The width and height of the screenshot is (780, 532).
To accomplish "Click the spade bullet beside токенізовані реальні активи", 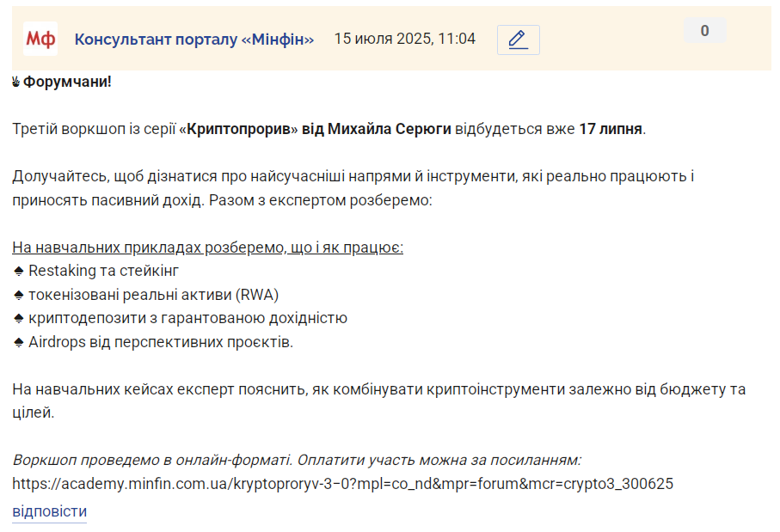I will [x=18, y=296].
